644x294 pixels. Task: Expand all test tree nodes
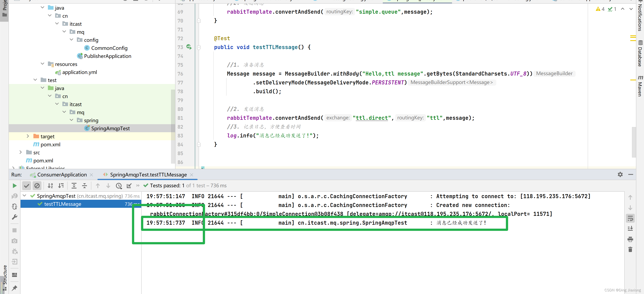click(x=74, y=186)
